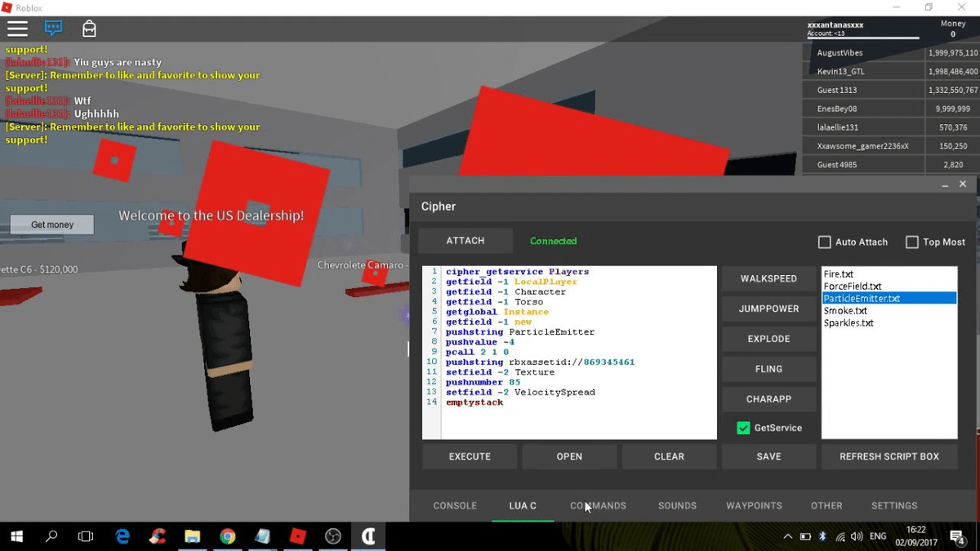Switch to Cipher via taskbar icon
The width and height of the screenshot is (980, 551).
[368, 536]
